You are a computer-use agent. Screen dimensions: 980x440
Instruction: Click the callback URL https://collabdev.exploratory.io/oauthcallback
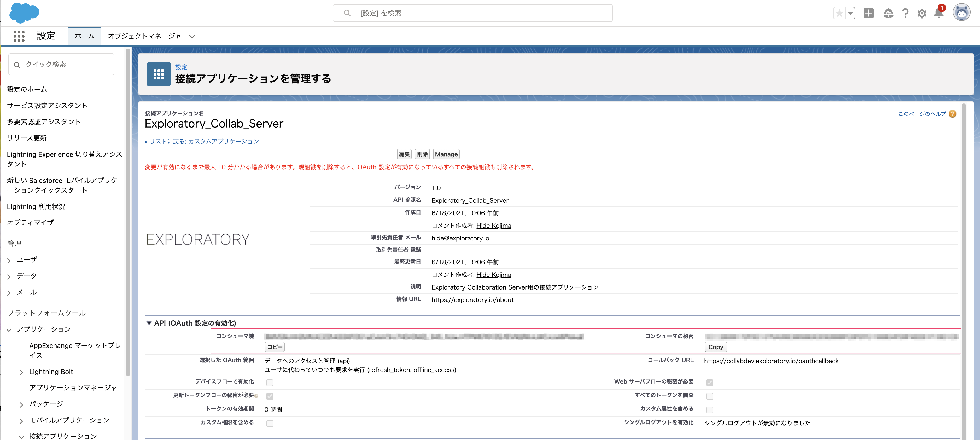click(771, 361)
